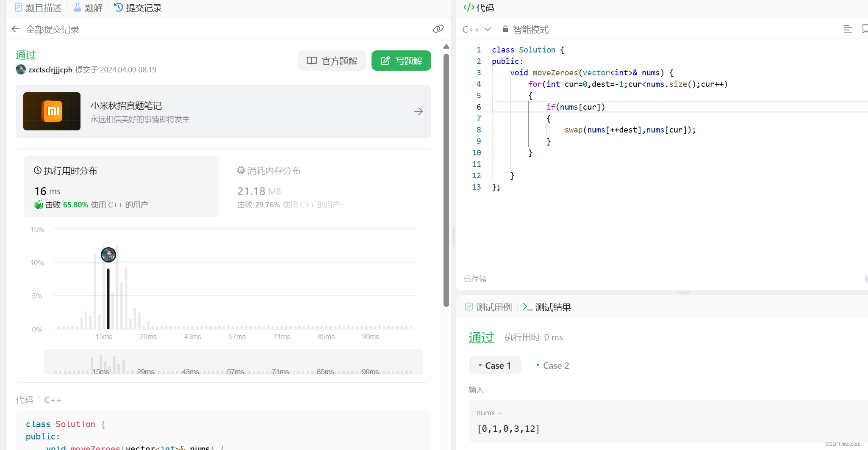Click the chip icon beside 消耗内存分布
The image size is (868, 450).
(x=241, y=170)
